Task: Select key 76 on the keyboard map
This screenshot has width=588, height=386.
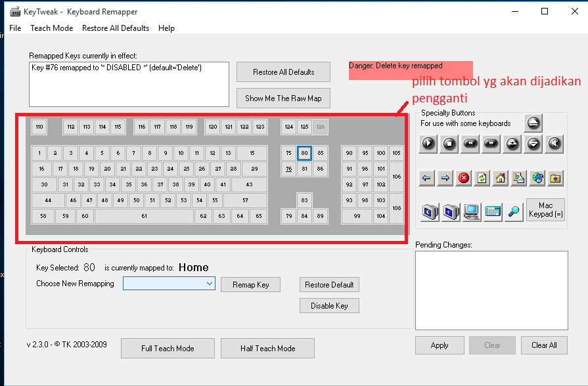Action: [x=289, y=169]
